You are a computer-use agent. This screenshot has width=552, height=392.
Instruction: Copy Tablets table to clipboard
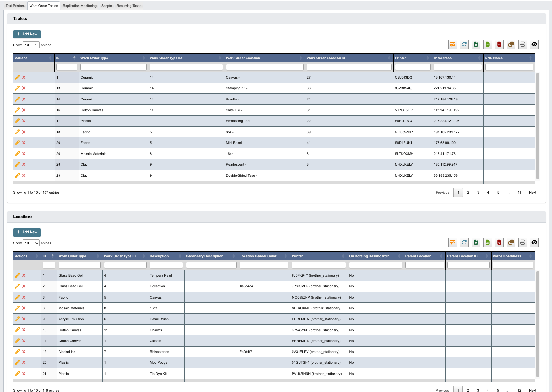tap(511, 45)
